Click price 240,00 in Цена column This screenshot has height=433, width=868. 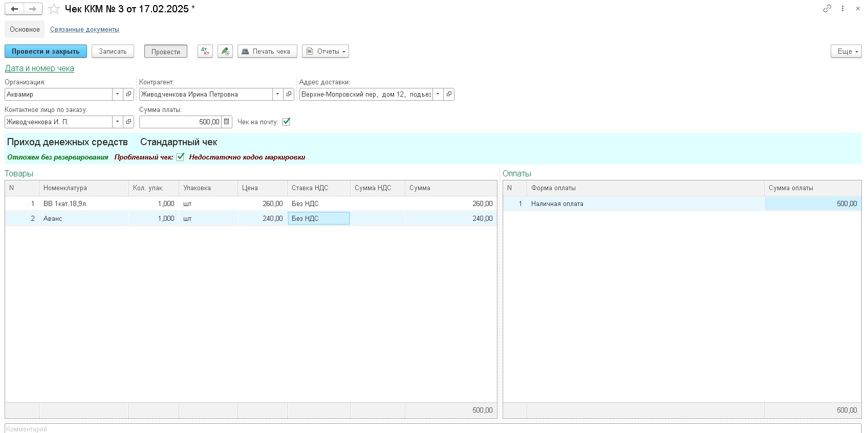[x=263, y=218]
